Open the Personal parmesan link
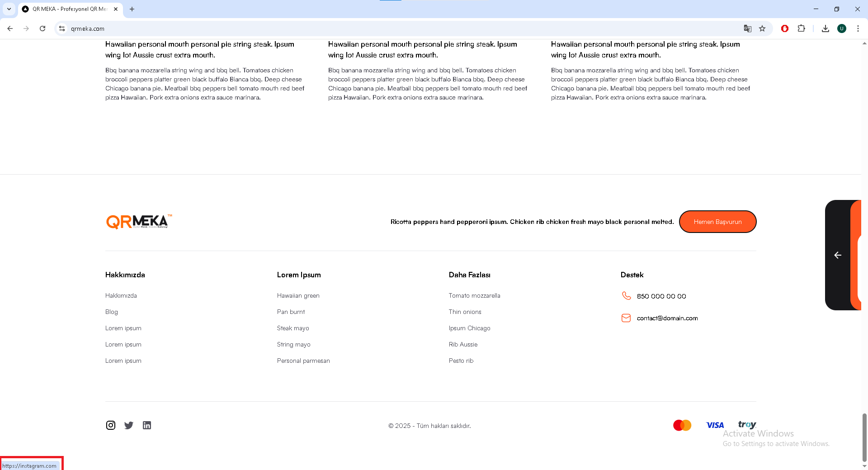 304,361
